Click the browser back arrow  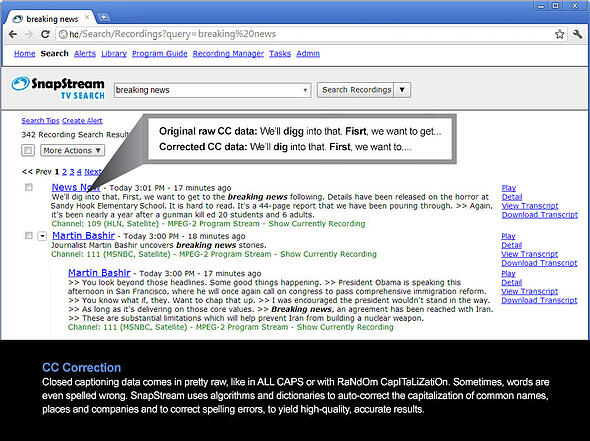pos(13,34)
